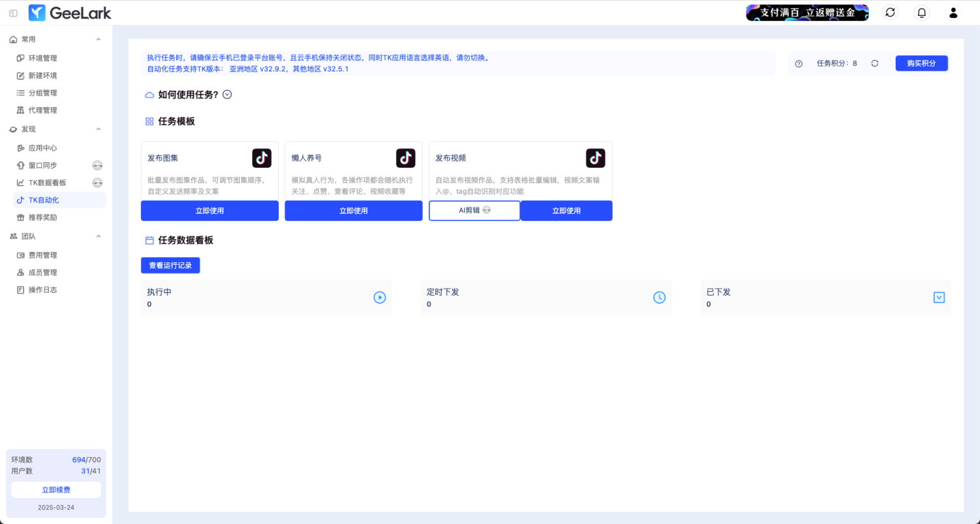Select 操作日志 in the sidebar
The width and height of the screenshot is (980, 524).
[x=43, y=290]
